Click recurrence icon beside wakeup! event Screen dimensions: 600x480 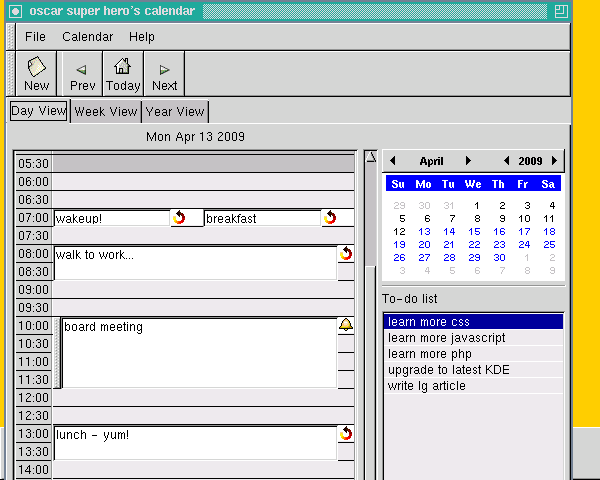[x=179, y=218]
